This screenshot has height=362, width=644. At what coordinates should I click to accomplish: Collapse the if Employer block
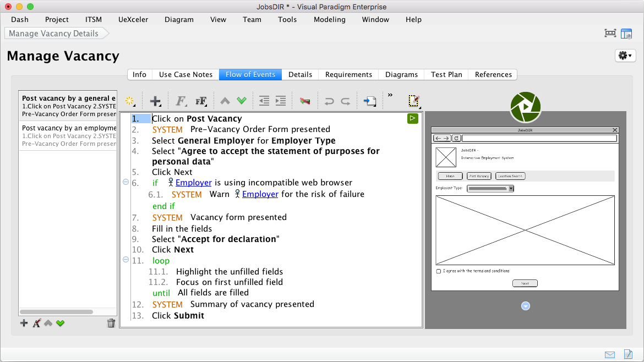[125, 182]
